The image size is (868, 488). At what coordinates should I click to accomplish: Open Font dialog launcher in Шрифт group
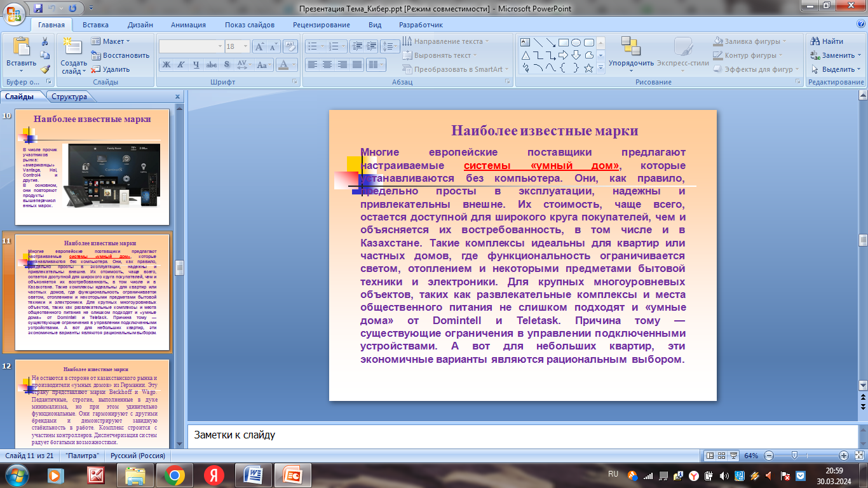pos(295,83)
